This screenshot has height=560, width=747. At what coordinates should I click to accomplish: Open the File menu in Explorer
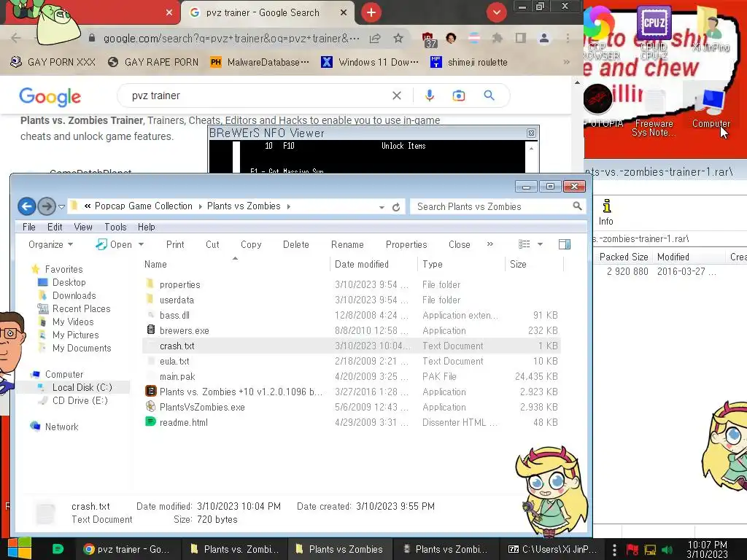[29, 227]
